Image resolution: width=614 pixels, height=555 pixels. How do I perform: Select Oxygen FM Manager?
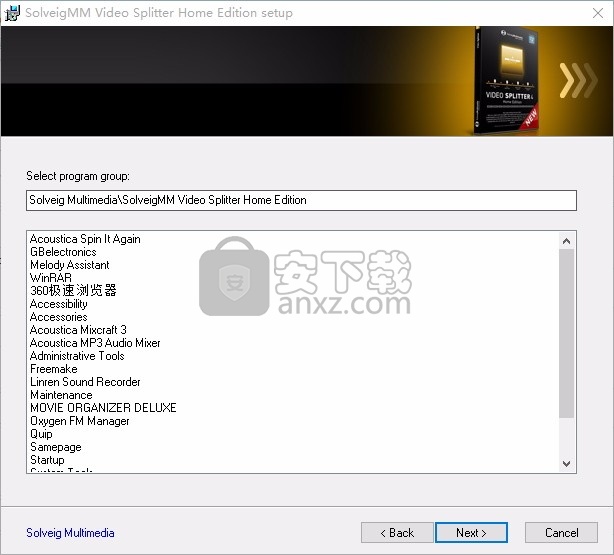79,421
